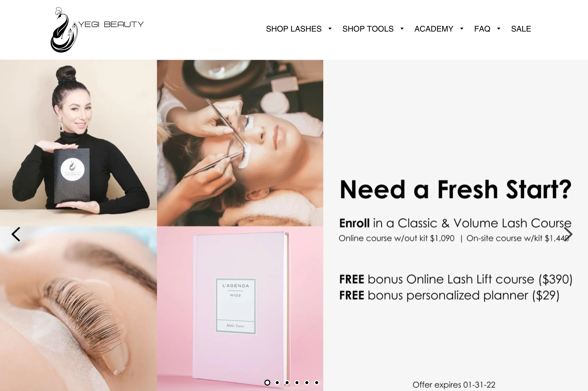Screen dimensions: 588x391
Task: Advance carousel with right chevron arrow
Action: [568, 234]
